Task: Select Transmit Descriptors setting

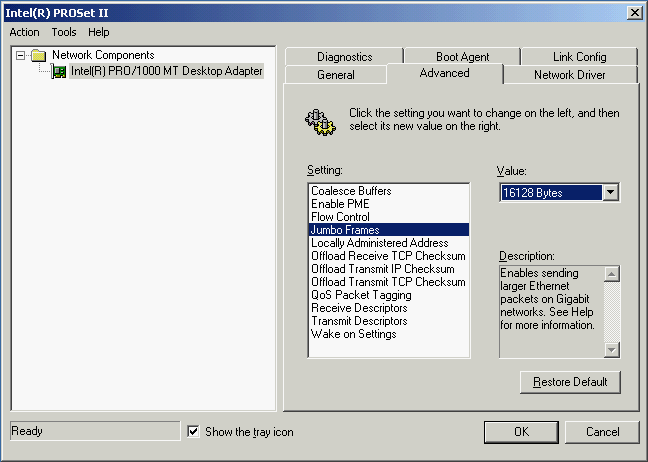Action: click(389, 321)
